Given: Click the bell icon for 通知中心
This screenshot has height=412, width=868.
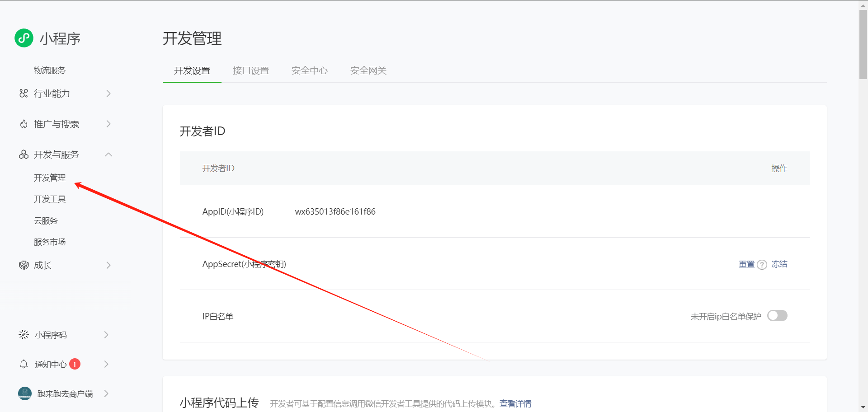Looking at the screenshot, I should (x=24, y=364).
